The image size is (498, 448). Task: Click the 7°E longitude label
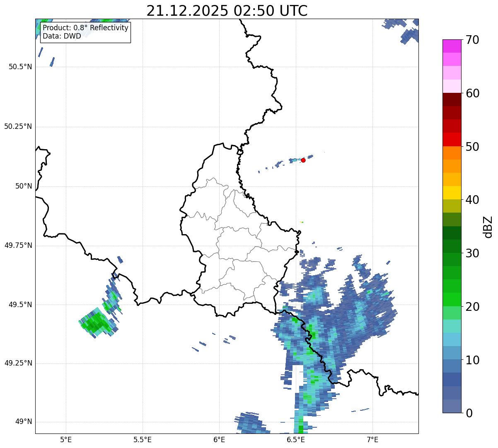pyautogui.click(x=373, y=440)
